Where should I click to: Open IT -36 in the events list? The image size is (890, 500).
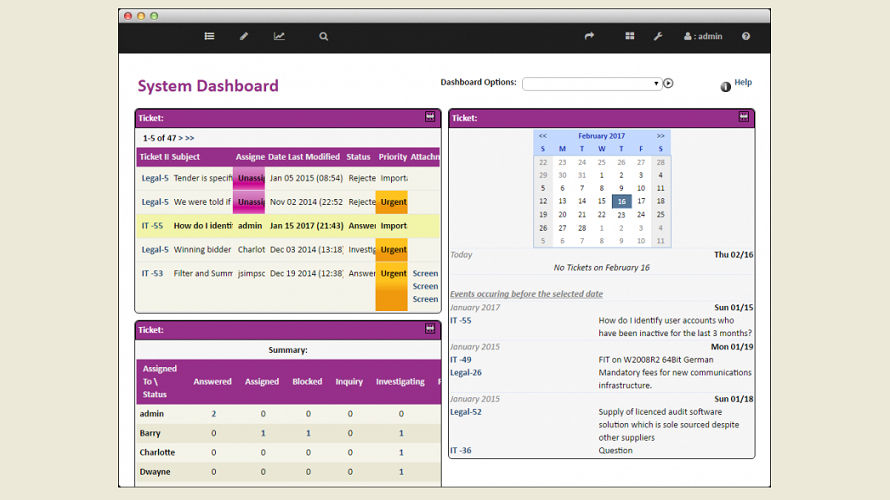coord(460,451)
